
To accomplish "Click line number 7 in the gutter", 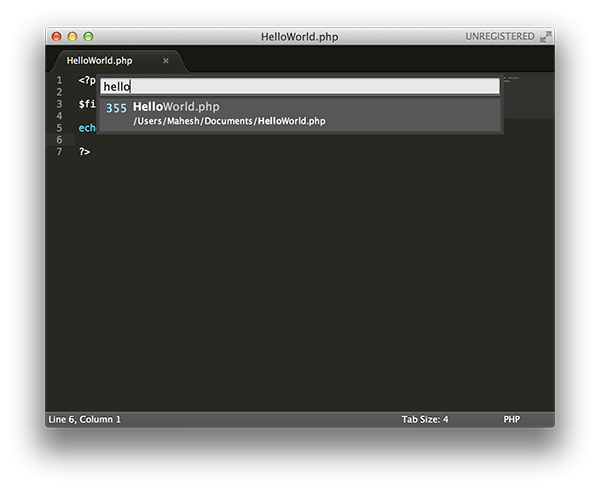I will point(58,152).
